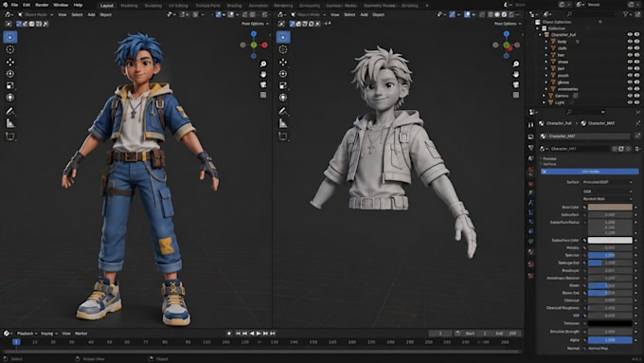
Task: Select the Move tool in right viewport
Action: click(283, 62)
